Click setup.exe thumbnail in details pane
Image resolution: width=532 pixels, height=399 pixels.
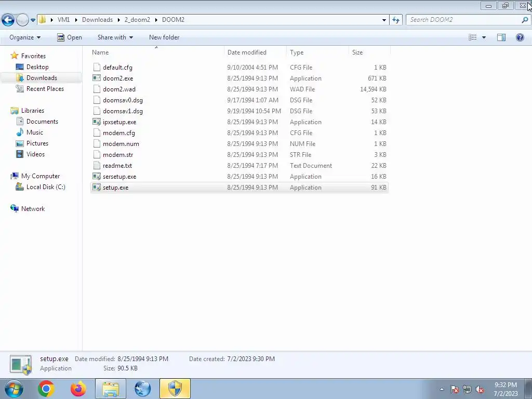[x=21, y=365]
